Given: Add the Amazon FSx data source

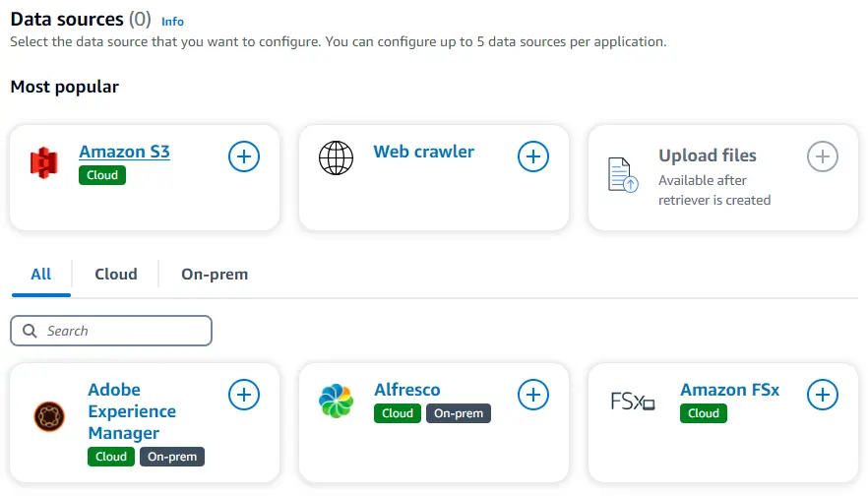Looking at the screenshot, I should pos(823,395).
